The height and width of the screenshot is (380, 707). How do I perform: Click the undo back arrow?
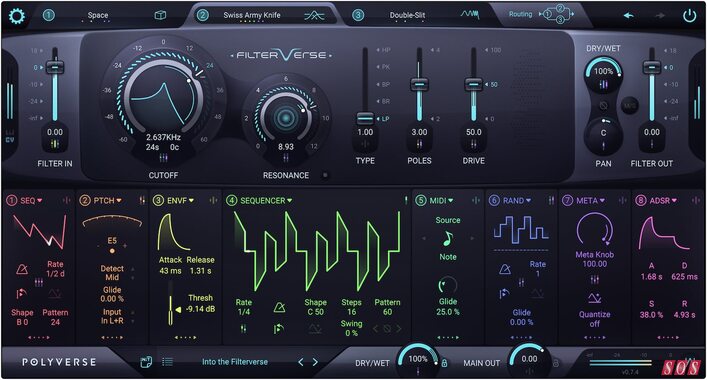(629, 16)
